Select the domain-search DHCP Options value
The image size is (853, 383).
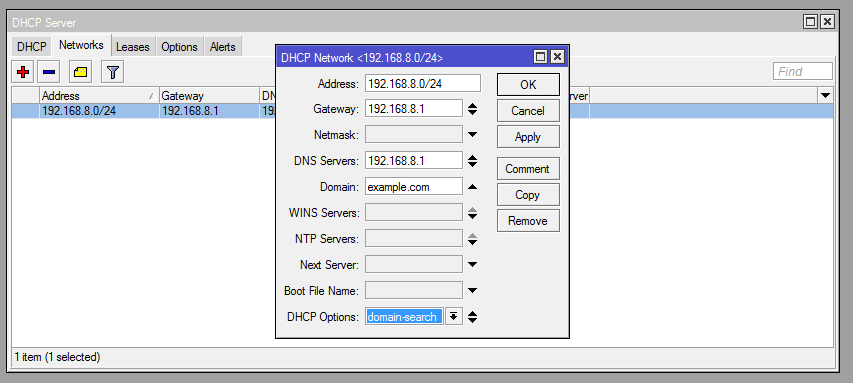(405, 317)
